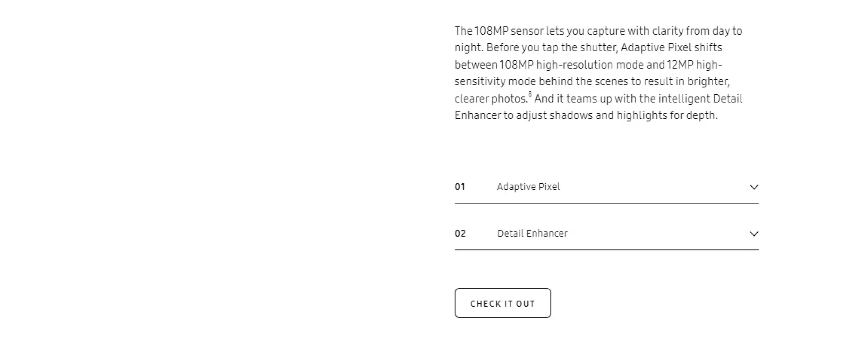Click "Adaptive Pixel shifts" in the paragraph
The image size is (868, 364).
tap(671, 48)
